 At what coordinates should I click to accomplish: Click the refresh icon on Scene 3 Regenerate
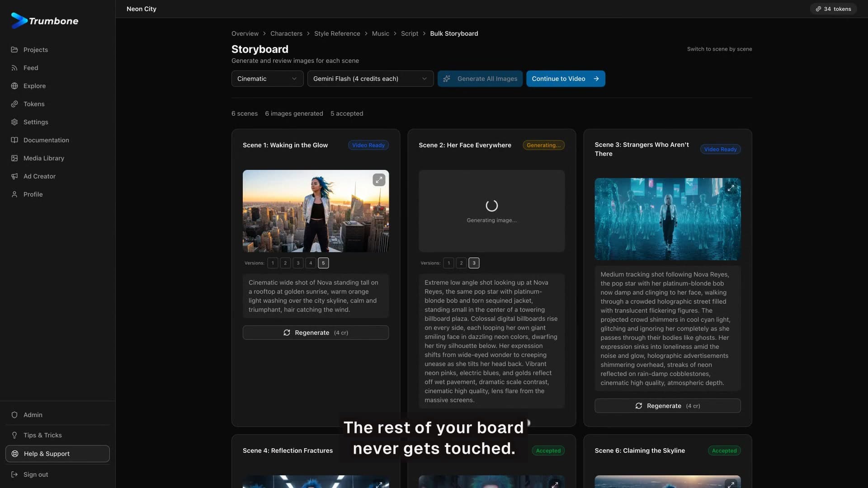click(638, 406)
